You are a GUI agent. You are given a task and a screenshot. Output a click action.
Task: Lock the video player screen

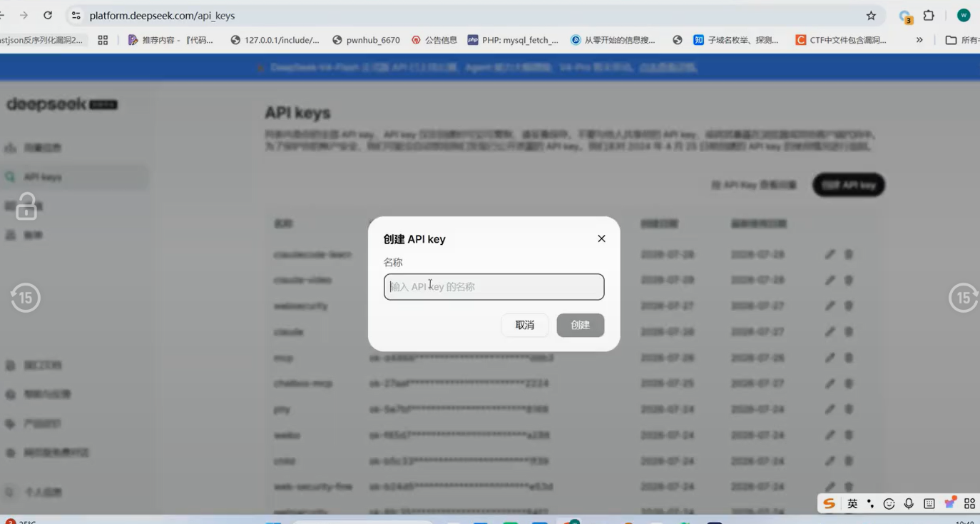coord(26,206)
